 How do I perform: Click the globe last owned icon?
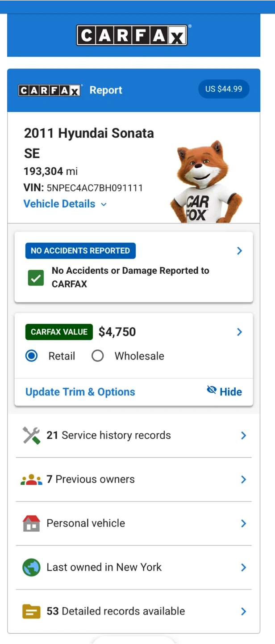[x=31, y=568]
